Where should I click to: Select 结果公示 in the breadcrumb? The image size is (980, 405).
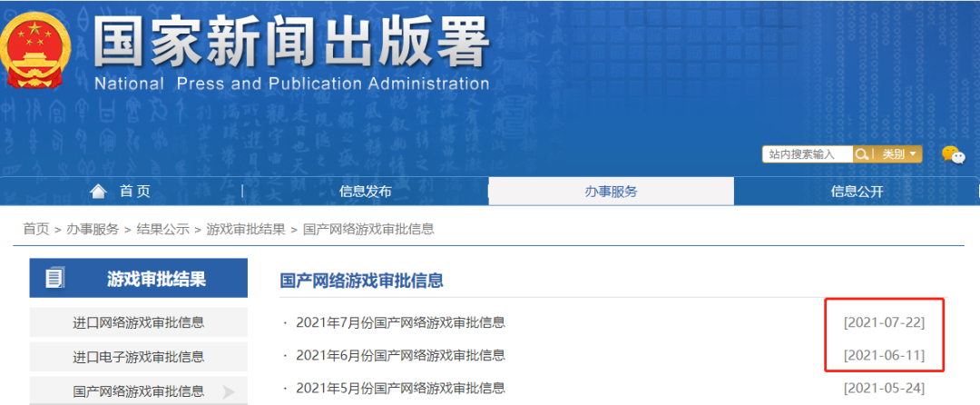click(x=163, y=229)
